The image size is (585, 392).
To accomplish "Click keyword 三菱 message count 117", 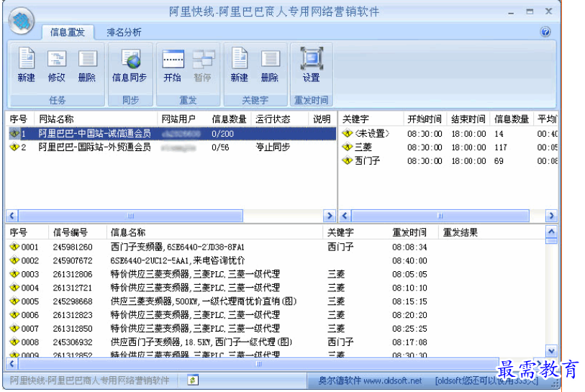I will coord(501,147).
